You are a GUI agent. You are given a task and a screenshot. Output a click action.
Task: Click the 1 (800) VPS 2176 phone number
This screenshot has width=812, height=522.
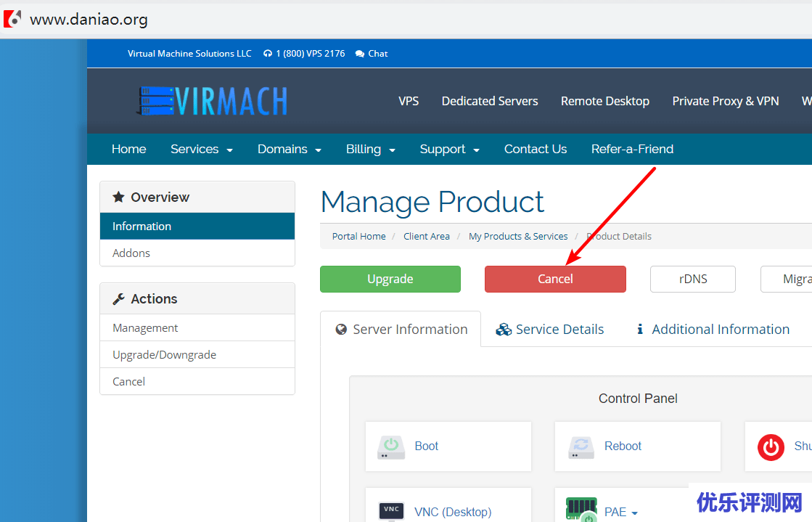coord(310,54)
